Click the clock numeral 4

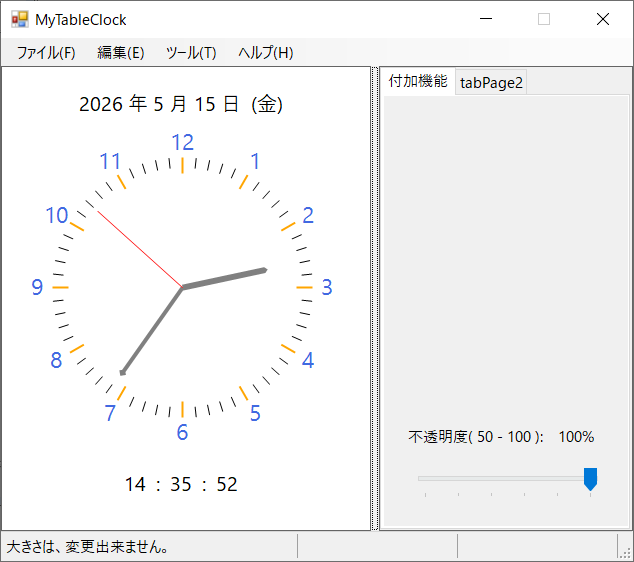pyautogui.click(x=308, y=360)
